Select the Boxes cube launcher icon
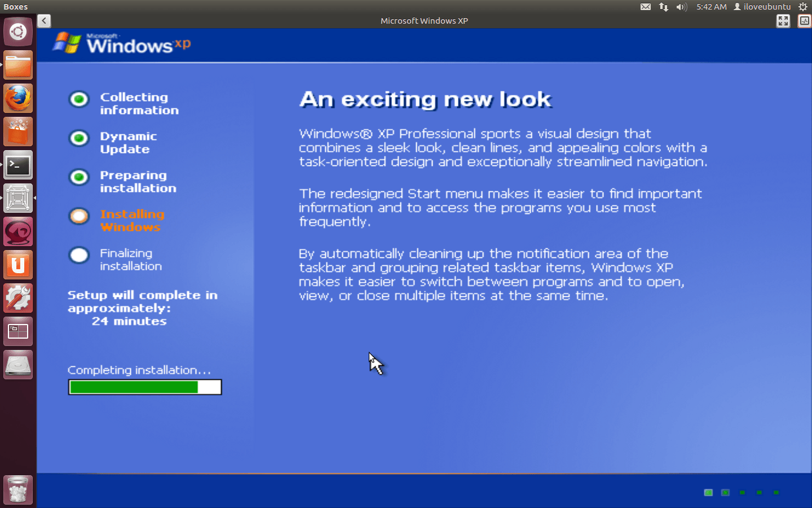The image size is (812, 508). click(x=18, y=198)
